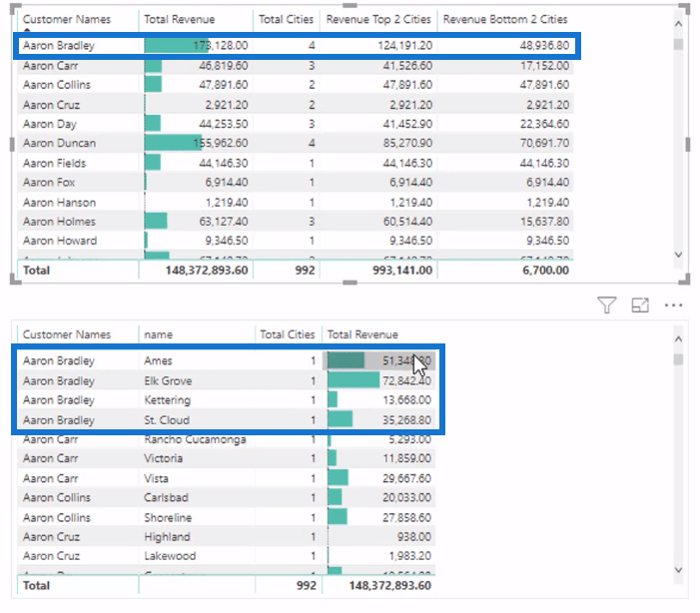Select the Aaron Day row
The image size is (700, 613).
[296, 124]
